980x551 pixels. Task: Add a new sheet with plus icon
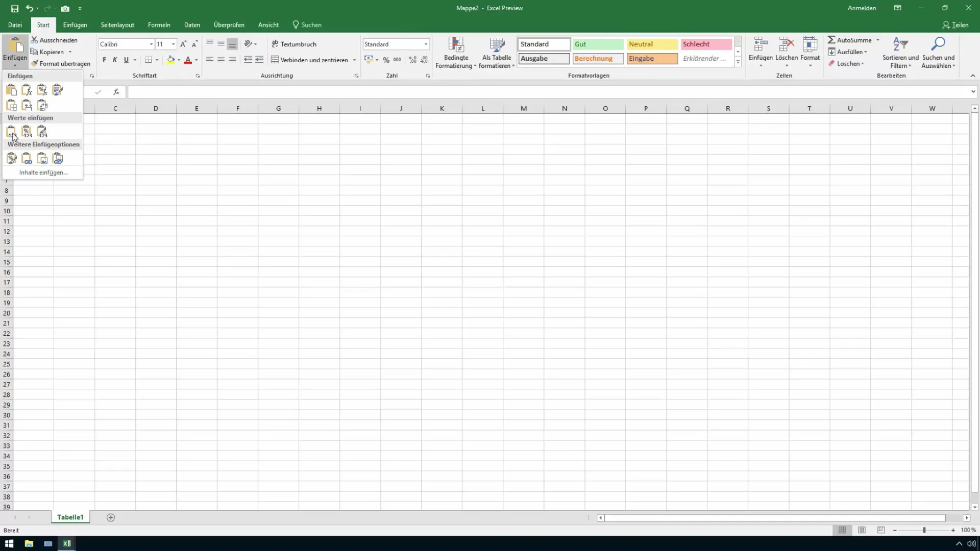point(111,517)
